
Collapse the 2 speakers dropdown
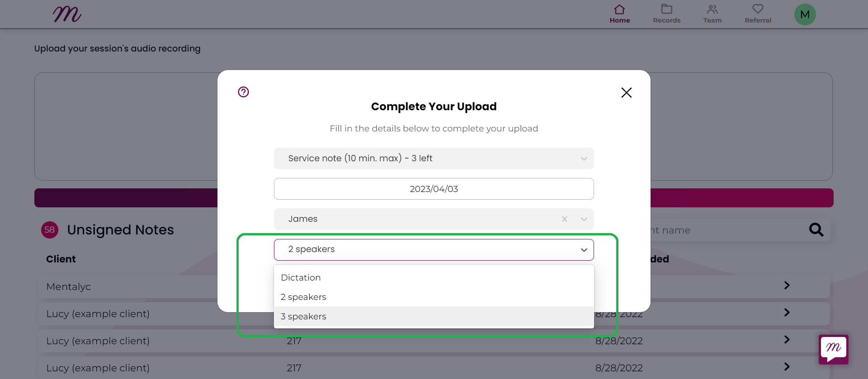(x=584, y=250)
